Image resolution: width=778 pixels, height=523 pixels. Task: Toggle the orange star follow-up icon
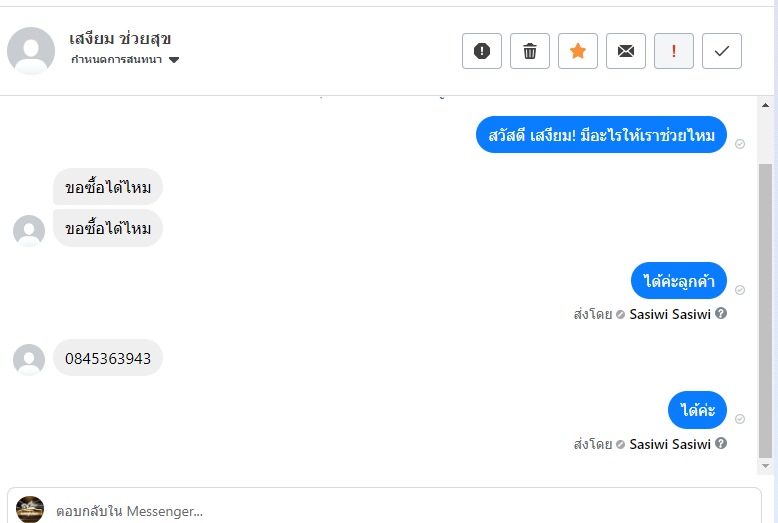(x=578, y=51)
